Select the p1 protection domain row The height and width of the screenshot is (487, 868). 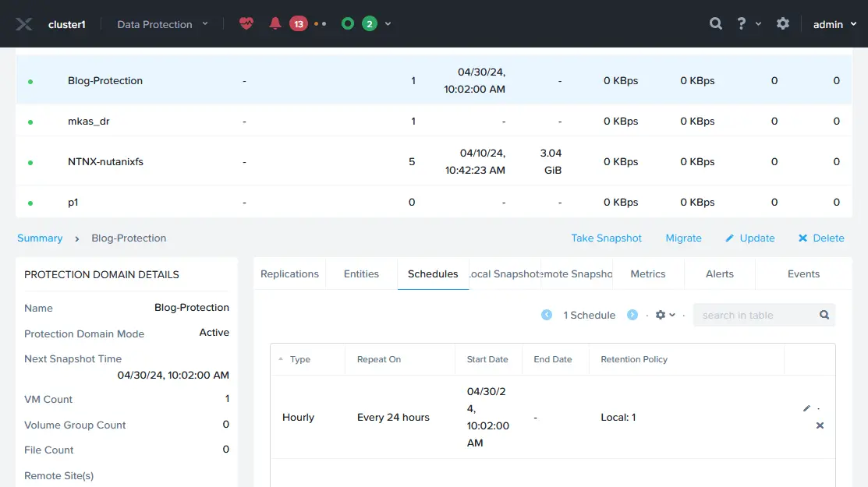pyautogui.click(x=434, y=203)
